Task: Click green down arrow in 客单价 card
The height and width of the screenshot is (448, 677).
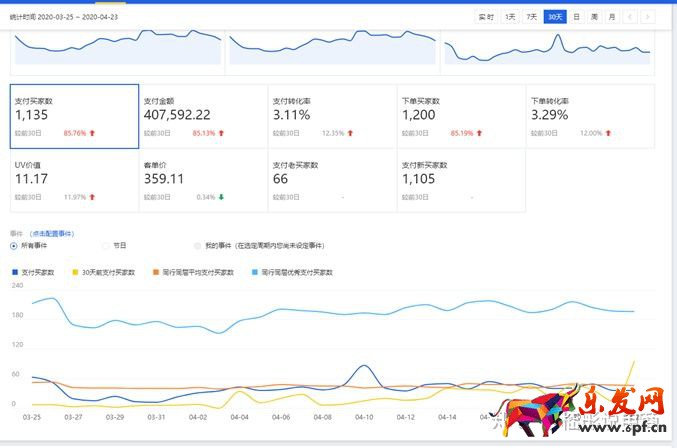Action: point(220,197)
